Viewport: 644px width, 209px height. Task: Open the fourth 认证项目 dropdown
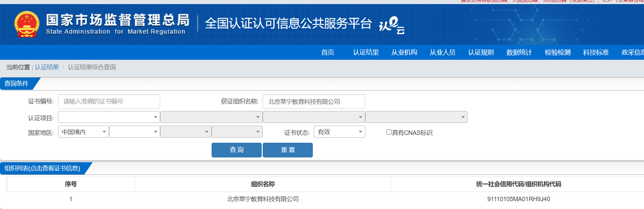pos(416,117)
